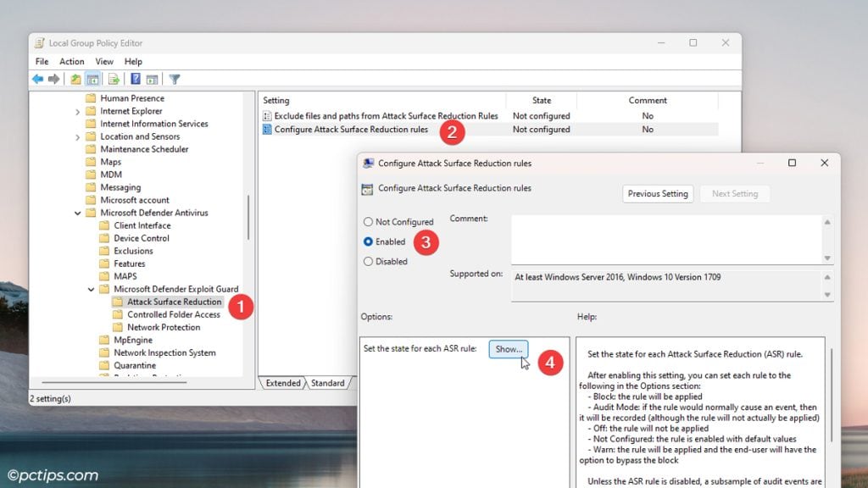The image size is (868, 488).
Task: Open the Help toolbar icon
Action: click(x=136, y=79)
